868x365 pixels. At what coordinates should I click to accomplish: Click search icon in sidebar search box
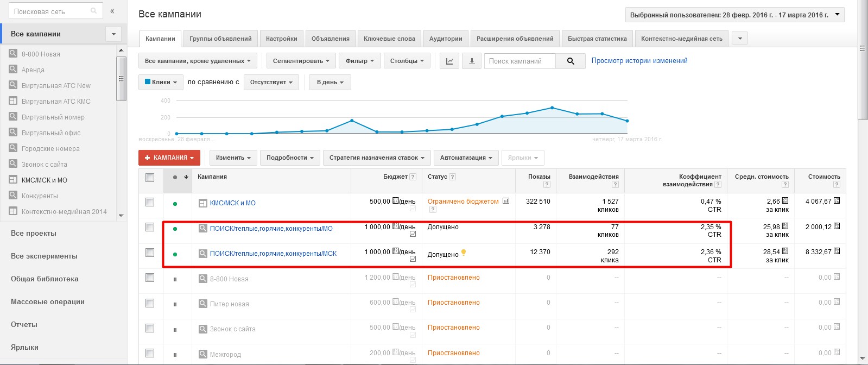[x=94, y=11]
